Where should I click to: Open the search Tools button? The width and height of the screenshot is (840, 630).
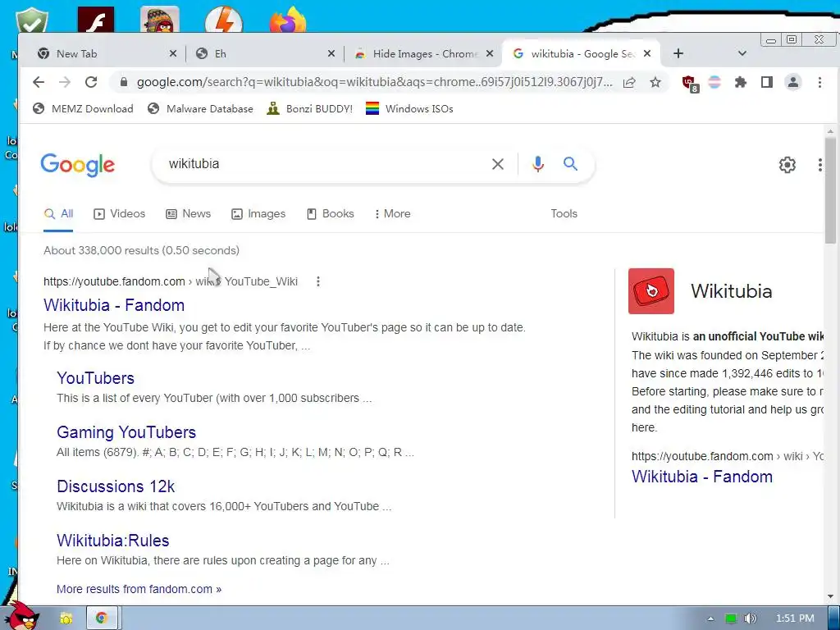pyautogui.click(x=564, y=213)
